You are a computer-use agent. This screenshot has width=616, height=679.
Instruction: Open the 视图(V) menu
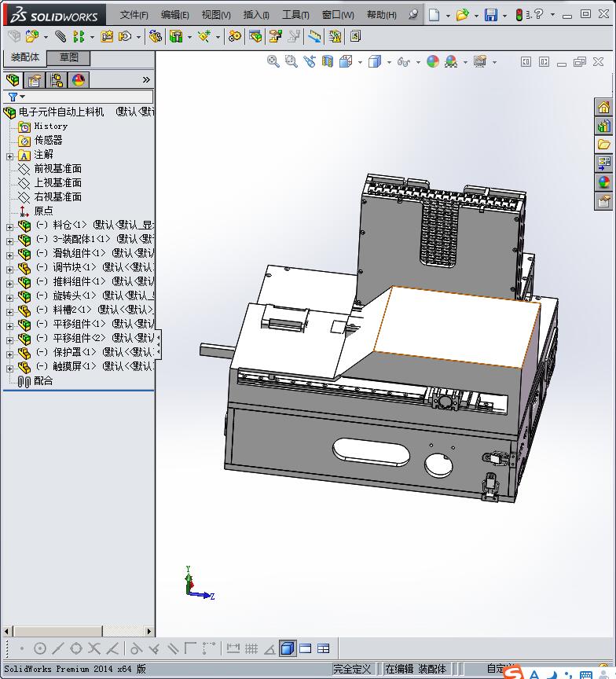coord(216,15)
